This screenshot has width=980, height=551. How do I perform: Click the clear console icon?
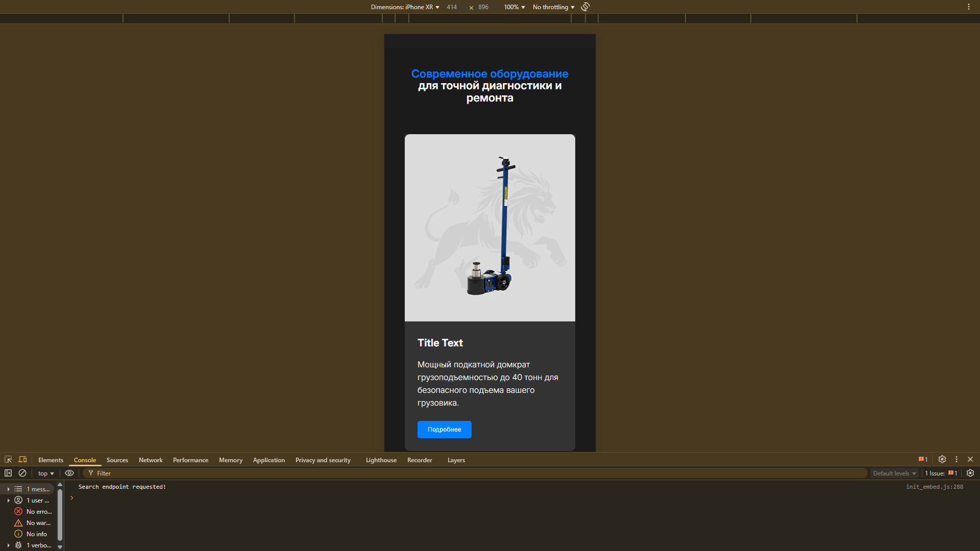22,473
